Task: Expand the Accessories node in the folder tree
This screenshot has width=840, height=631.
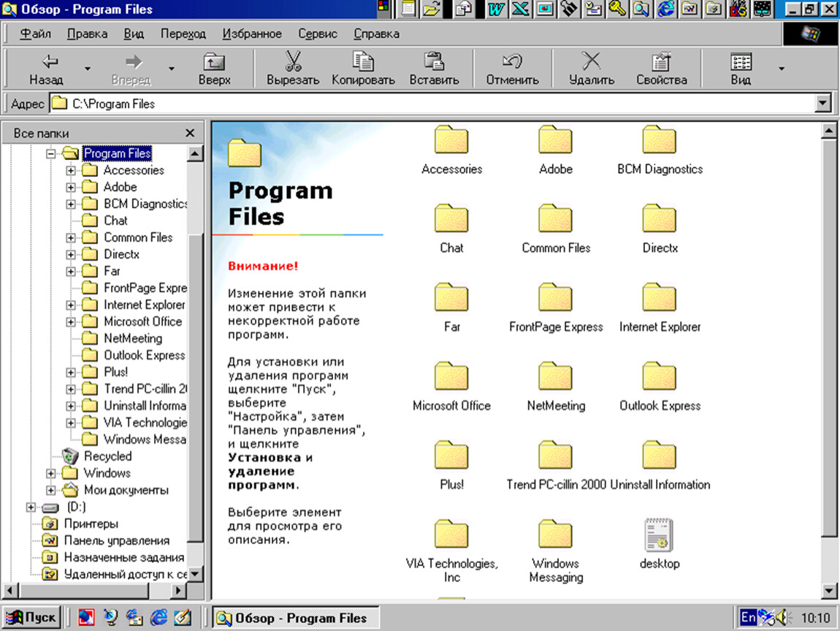Action: tap(71, 171)
